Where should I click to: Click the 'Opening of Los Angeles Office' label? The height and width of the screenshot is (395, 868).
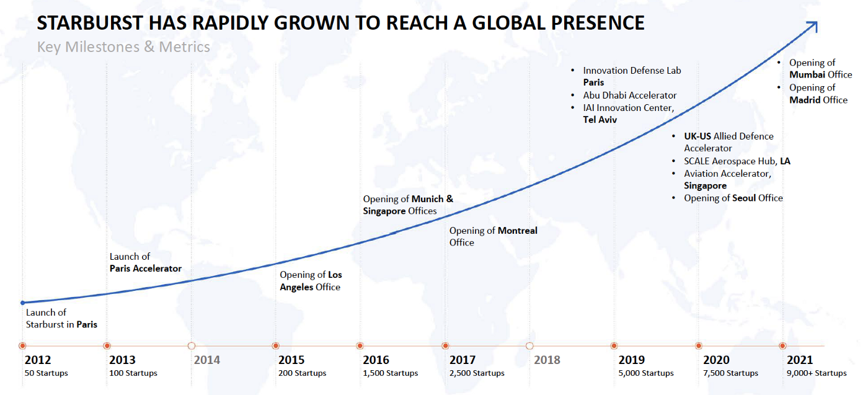[x=310, y=281]
